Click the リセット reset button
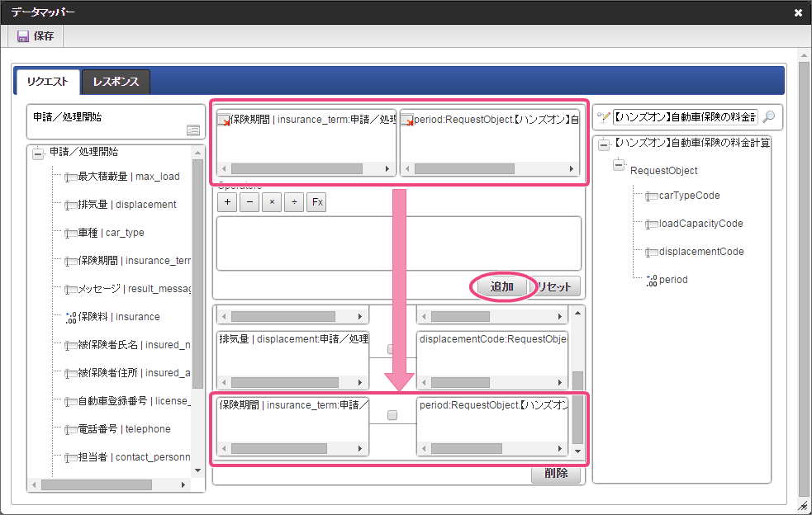812x515 pixels. point(554,286)
